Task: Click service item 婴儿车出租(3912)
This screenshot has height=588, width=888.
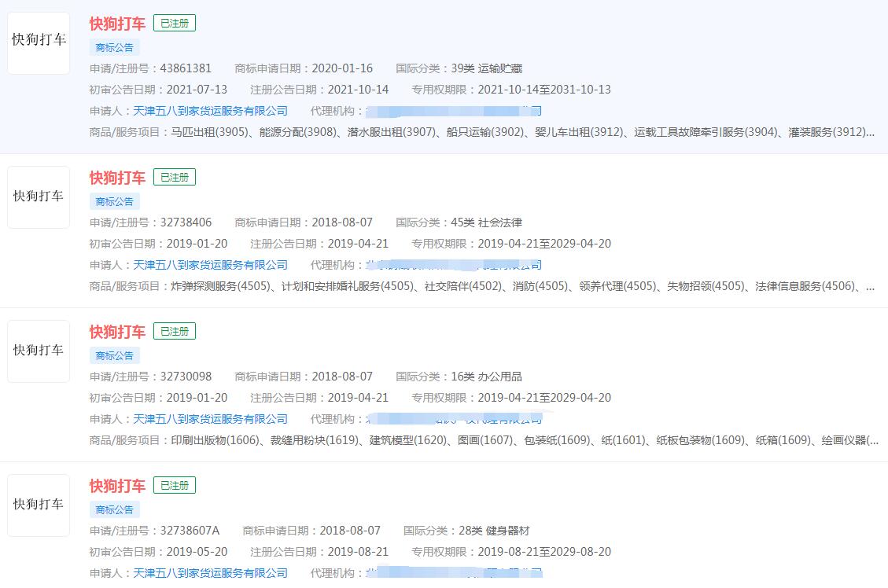Action: coord(579,132)
